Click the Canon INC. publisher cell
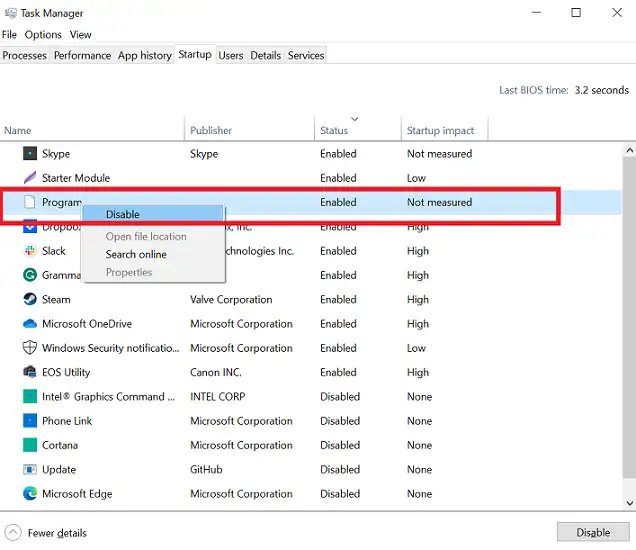The image size is (636, 550). 216,372
